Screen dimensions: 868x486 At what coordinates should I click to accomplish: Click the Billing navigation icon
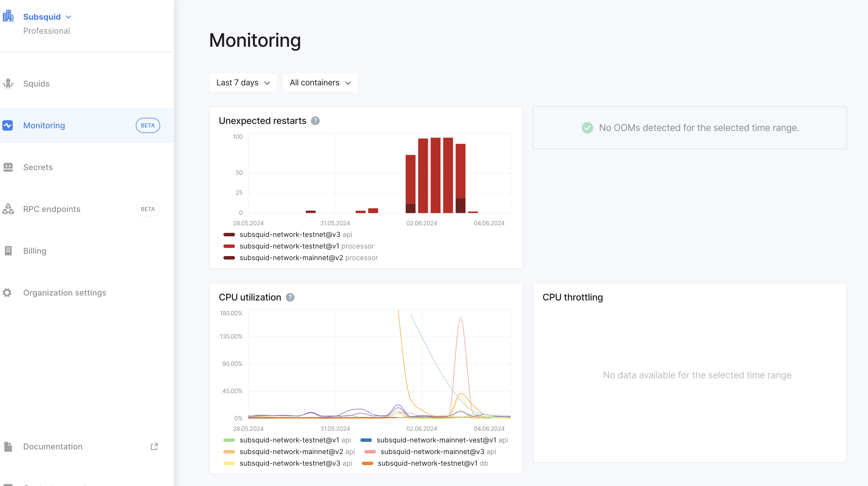(8, 251)
